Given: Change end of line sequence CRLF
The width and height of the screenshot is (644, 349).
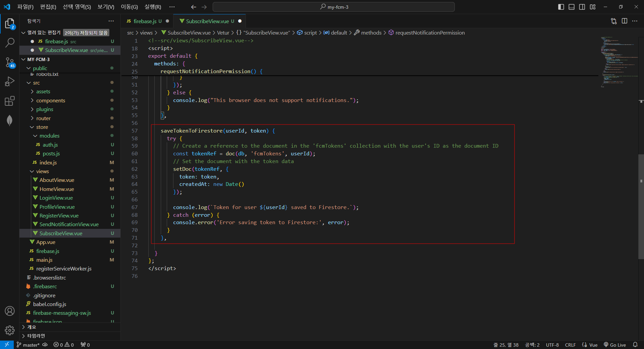Looking at the screenshot, I should click(x=570, y=345).
